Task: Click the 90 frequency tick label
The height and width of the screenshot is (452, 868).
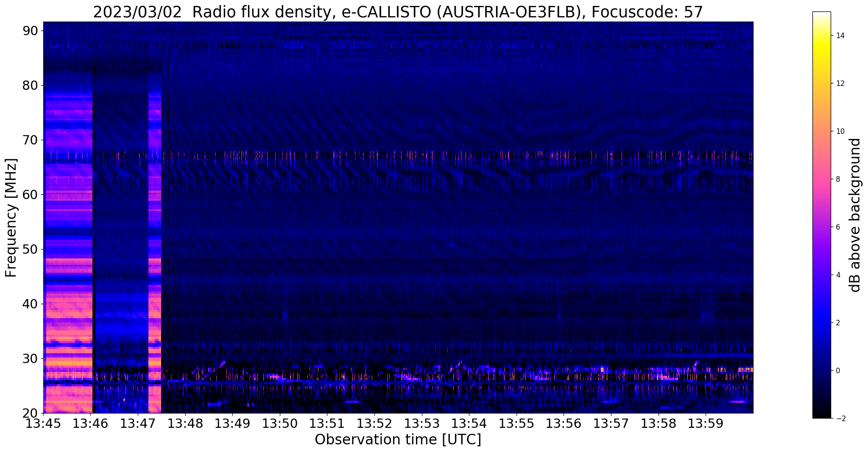Action: coord(30,31)
